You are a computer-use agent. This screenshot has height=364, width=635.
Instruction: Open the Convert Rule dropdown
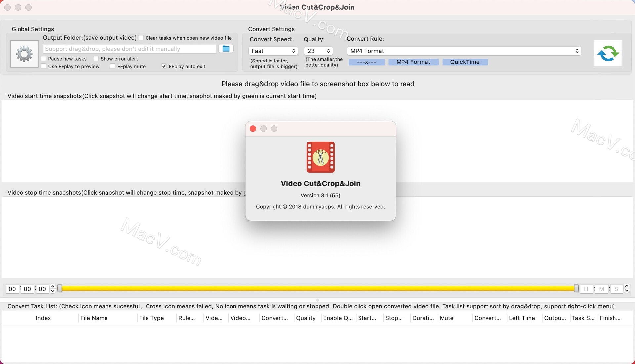(x=464, y=51)
